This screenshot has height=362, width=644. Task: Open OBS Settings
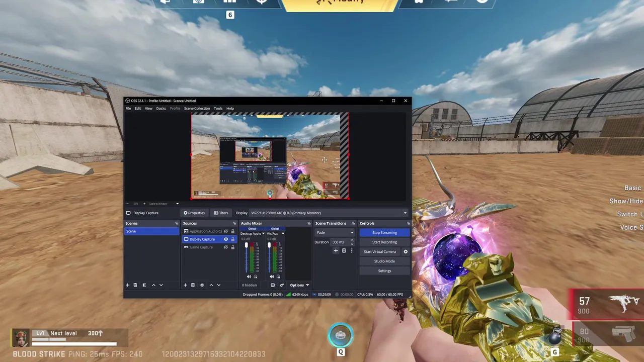[384, 271]
